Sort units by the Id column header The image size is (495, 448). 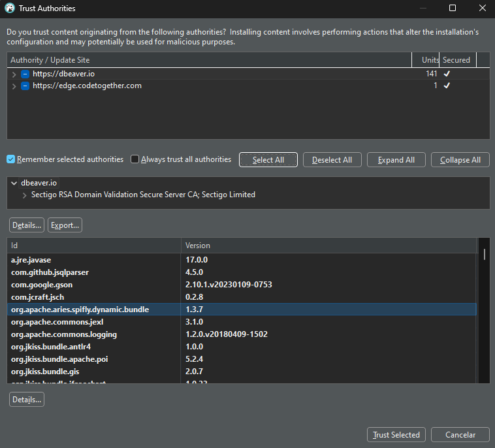[x=94, y=246]
